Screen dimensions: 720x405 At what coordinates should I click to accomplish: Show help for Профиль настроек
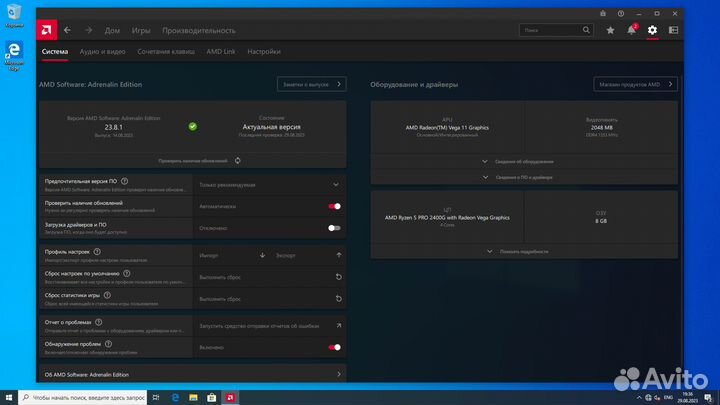pos(97,252)
